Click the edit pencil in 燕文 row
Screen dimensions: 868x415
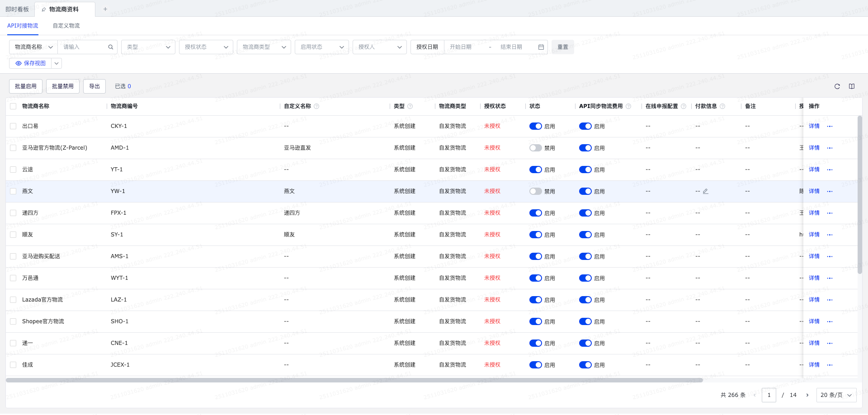(x=705, y=191)
